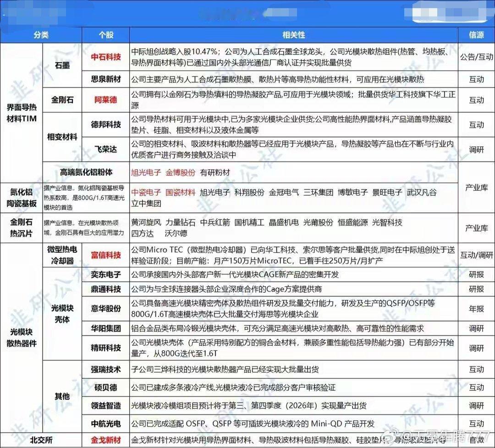
Task: Select stock name 硕贝德
Action: (106, 388)
